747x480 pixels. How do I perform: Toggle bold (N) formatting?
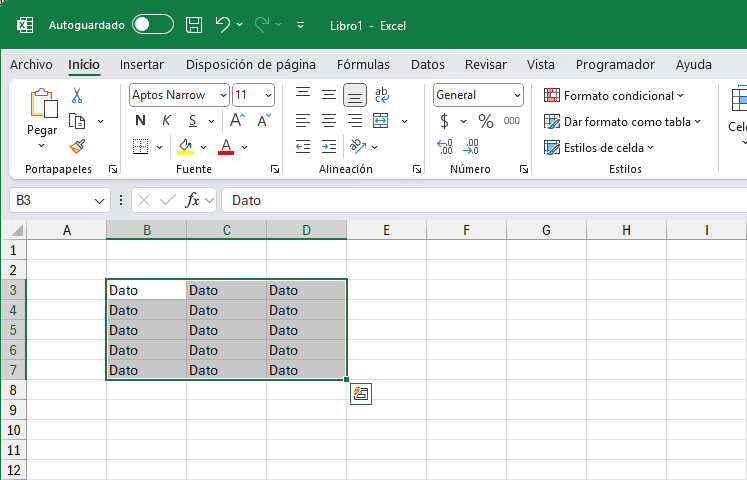pyautogui.click(x=140, y=120)
